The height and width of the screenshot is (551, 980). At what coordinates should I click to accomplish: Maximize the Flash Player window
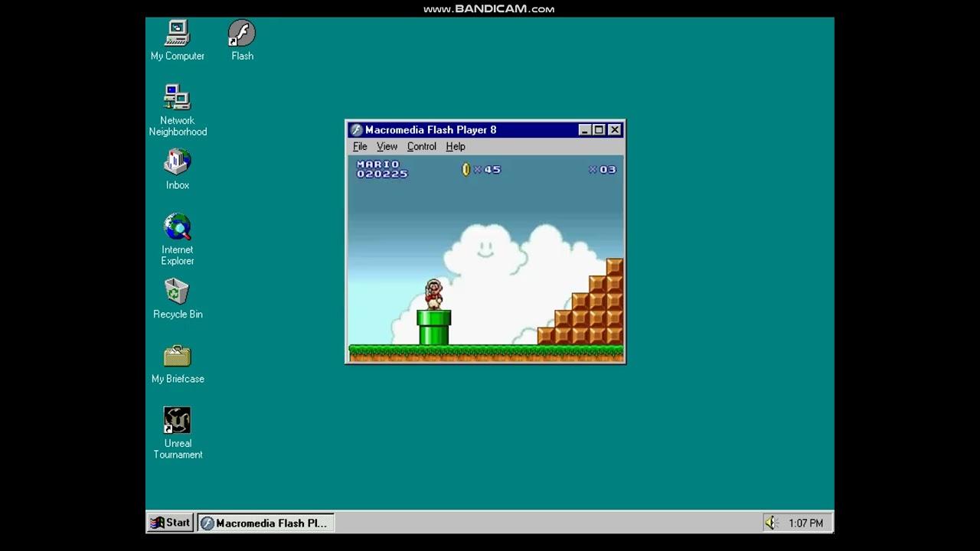[x=599, y=130]
